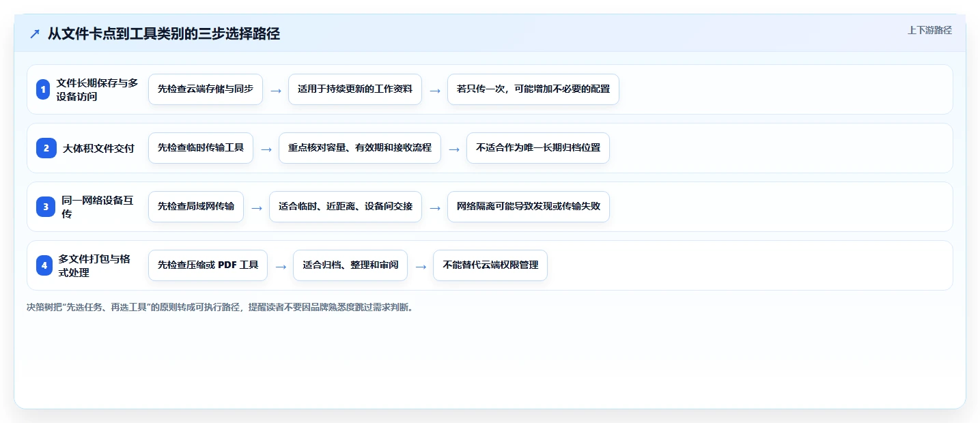Viewport: 980px width, 423px height.
Task: Click the step 1 number badge
Action: coord(44,89)
